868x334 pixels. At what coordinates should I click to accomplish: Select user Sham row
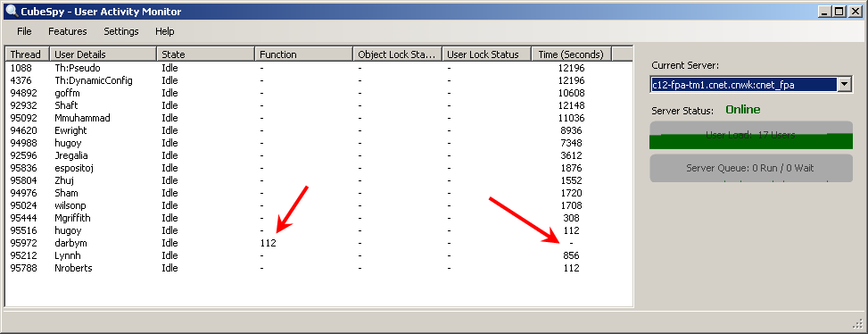[318, 193]
